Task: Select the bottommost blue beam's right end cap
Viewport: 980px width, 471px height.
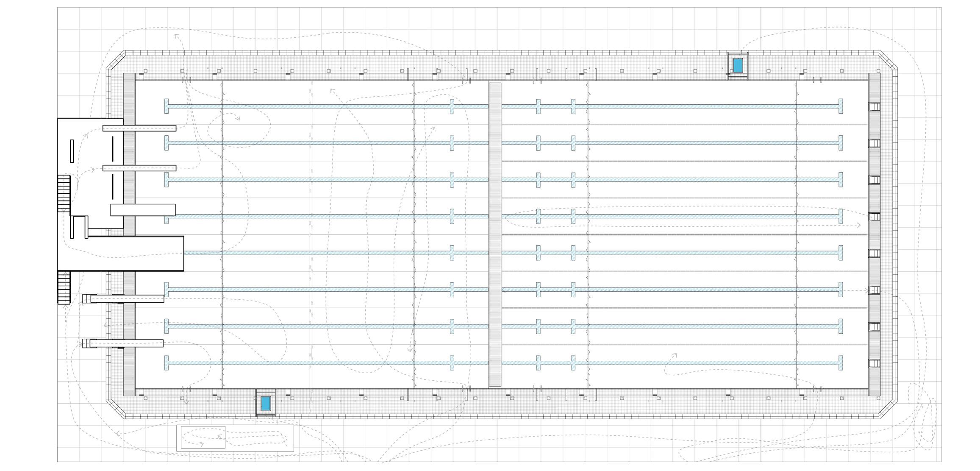Action: point(841,363)
